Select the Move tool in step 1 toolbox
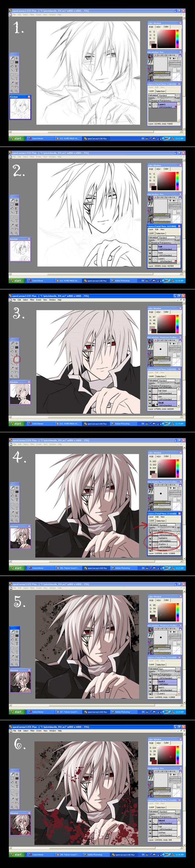The image size is (195, 868). pyautogui.click(x=17, y=58)
